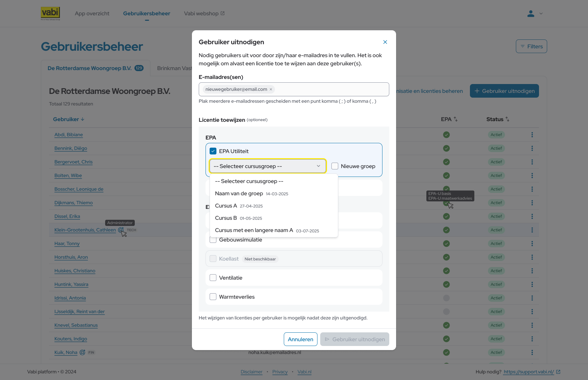The height and width of the screenshot is (380, 588).
Task: Click the EPA column sort icon
Action: tap(456, 119)
